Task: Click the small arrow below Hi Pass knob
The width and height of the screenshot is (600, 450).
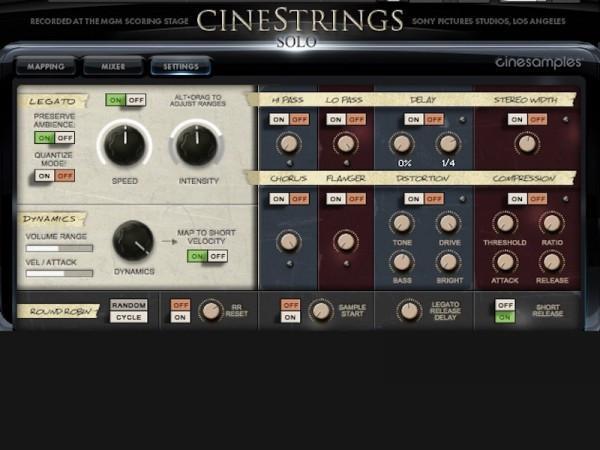Action: point(290,163)
